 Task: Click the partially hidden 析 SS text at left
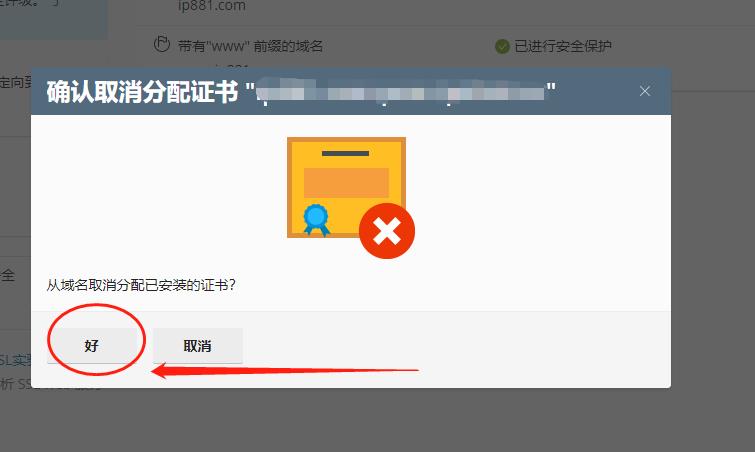(x=15, y=384)
